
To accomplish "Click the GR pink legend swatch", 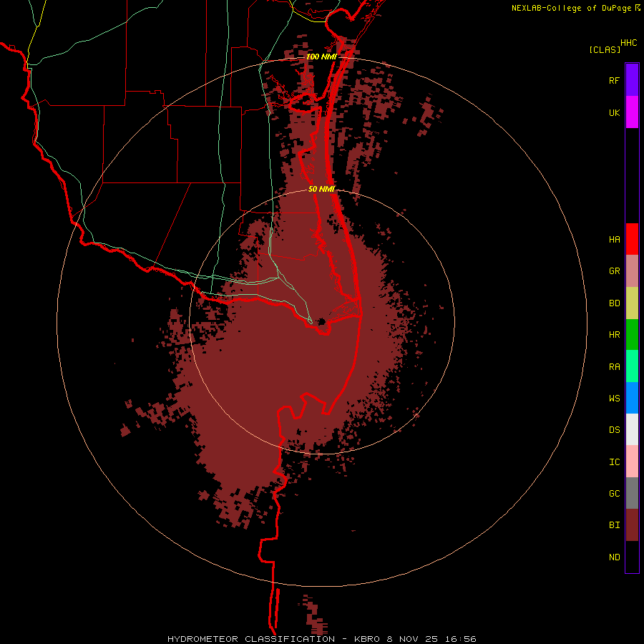I will 632,271.
